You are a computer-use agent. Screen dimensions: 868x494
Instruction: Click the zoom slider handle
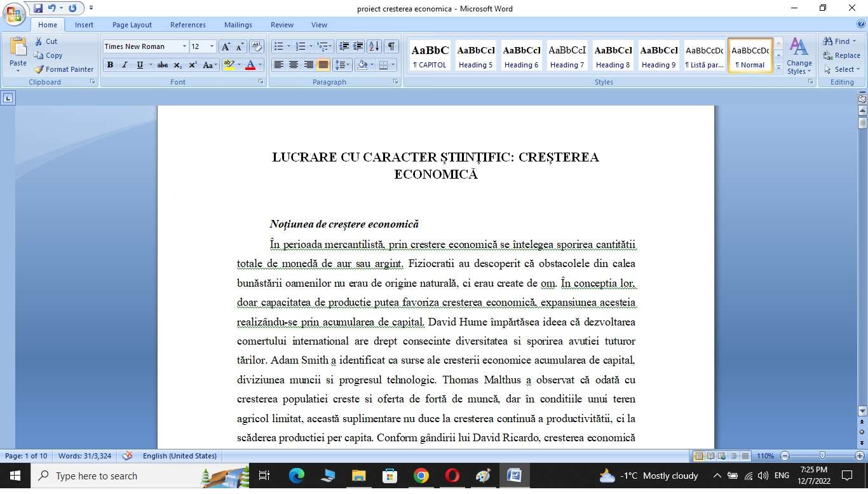click(x=822, y=456)
